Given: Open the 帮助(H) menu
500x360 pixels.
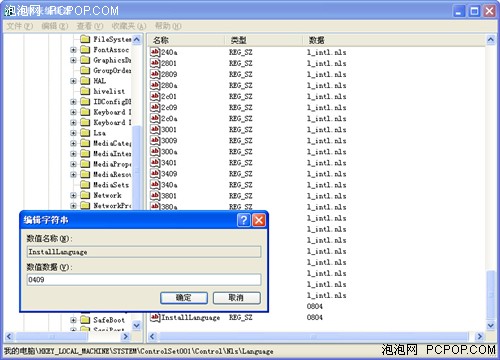Looking at the screenshot, I should 168,26.
